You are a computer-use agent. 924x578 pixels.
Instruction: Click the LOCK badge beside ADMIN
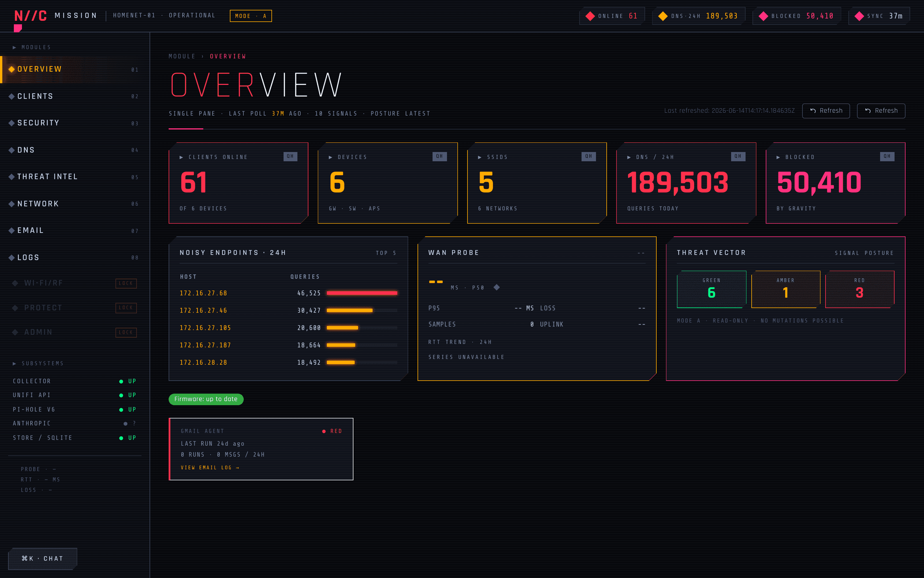pos(126,333)
